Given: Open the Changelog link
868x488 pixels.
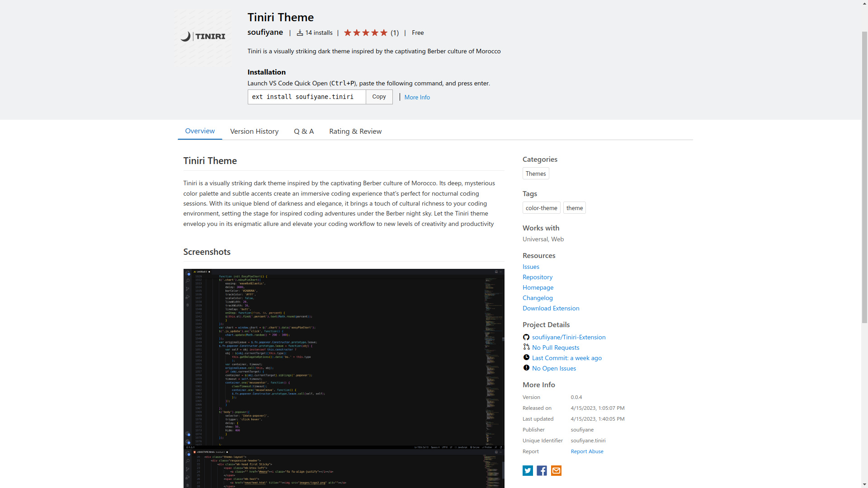Looking at the screenshot, I should coord(538,298).
